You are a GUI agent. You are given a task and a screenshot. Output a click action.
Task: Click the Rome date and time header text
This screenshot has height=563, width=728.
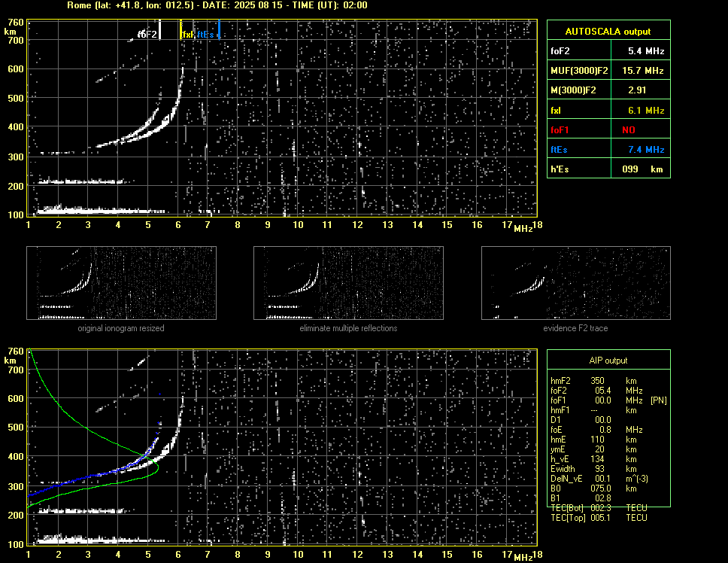point(217,5)
